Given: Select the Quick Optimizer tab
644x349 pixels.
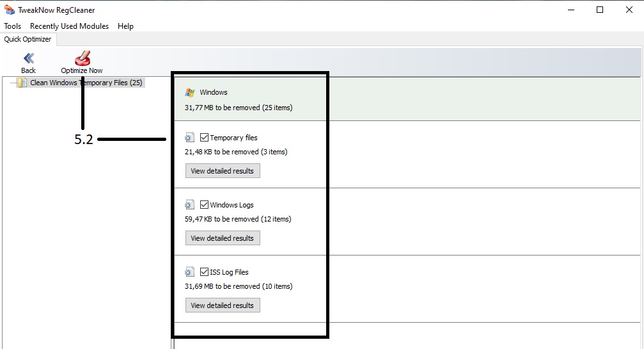Looking at the screenshot, I should tap(28, 39).
